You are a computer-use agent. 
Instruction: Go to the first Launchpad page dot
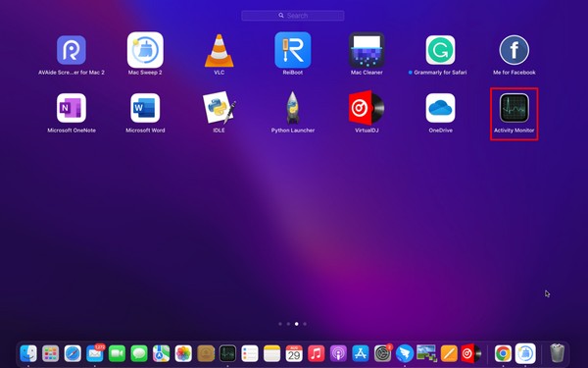280,324
